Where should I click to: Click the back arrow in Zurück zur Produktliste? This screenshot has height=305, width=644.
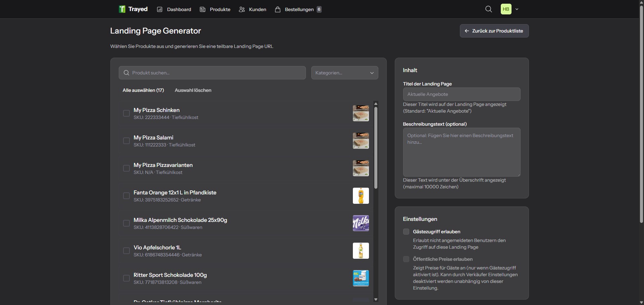(467, 30)
